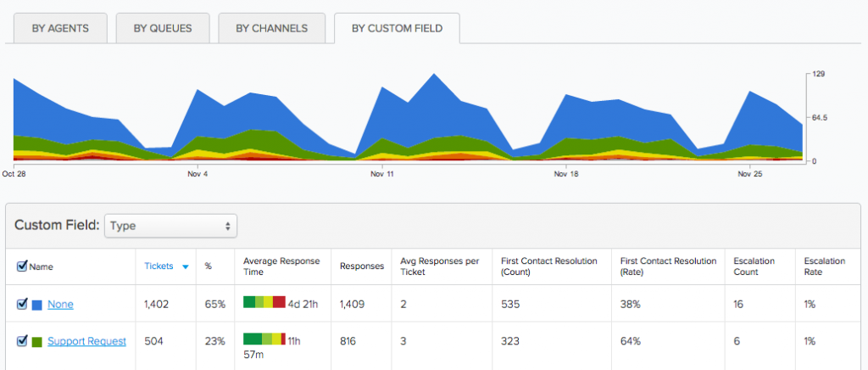Image resolution: width=868 pixels, height=370 pixels.
Task: Click the Tickets sort arrow icon
Action: [x=186, y=267]
